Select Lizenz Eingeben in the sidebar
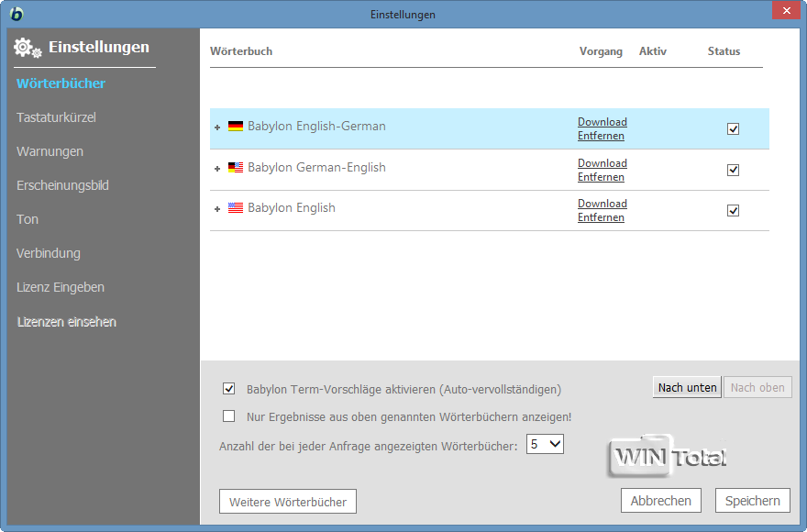This screenshot has height=532, width=807. tap(61, 287)
